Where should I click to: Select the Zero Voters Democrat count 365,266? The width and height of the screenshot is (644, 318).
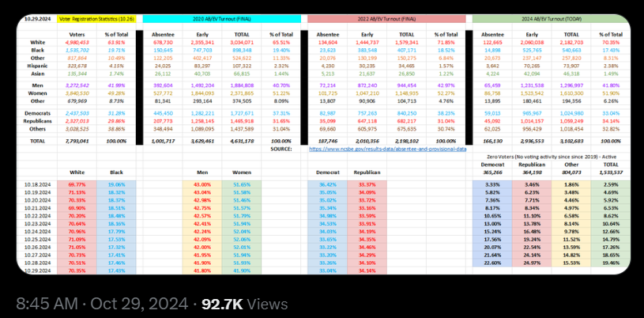(x=492, y=172)
